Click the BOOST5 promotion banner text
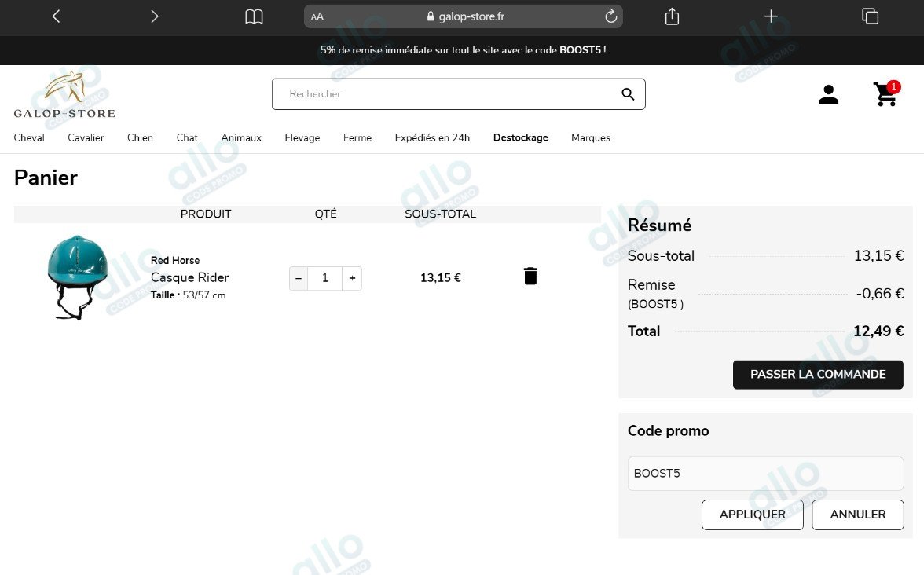 pyautogui.click(x=464, y=50)
